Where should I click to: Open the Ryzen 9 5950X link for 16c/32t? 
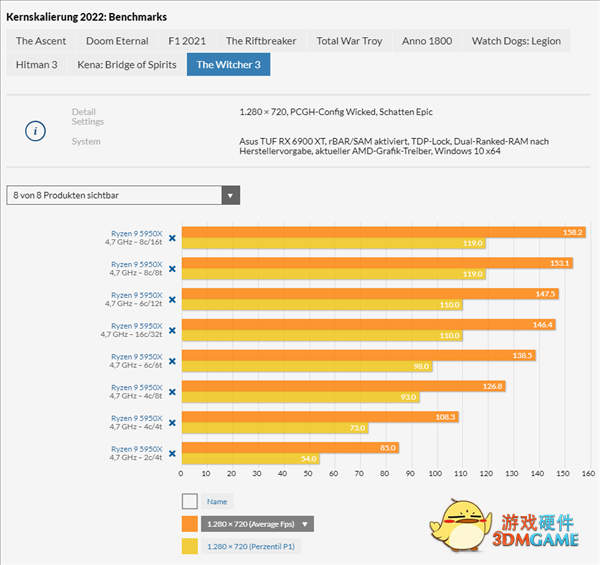click(x=137, y=326)
